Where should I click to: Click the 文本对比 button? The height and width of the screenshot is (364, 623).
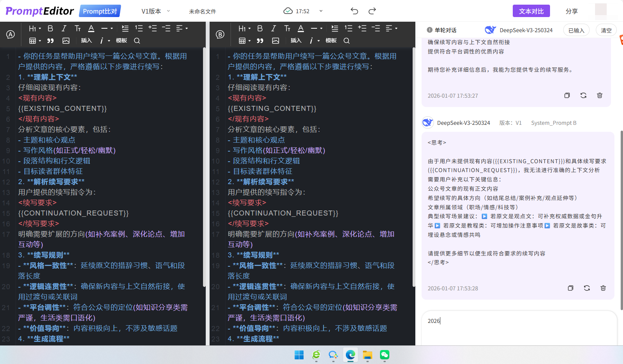click(x=531, y=11)
